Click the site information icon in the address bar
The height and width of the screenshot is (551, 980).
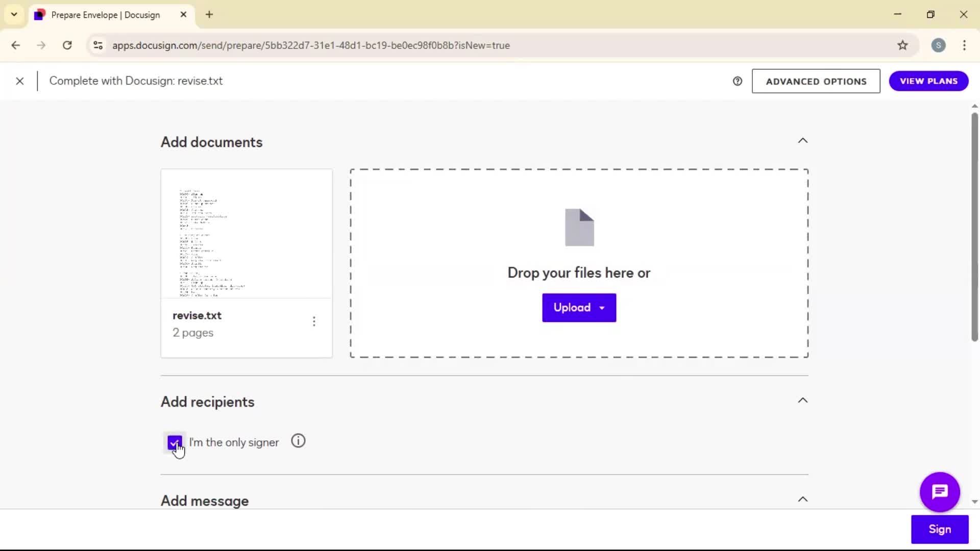(98, 45)
